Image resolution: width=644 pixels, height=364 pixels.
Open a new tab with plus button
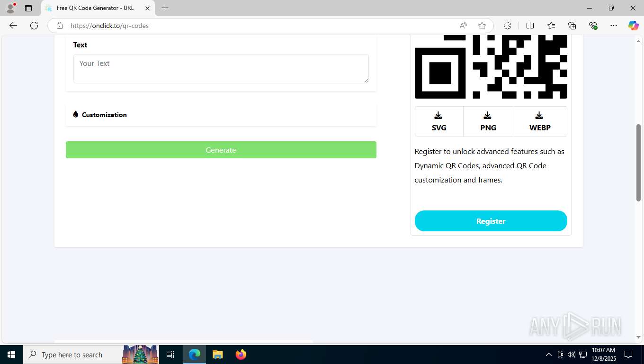coord(165,8)
